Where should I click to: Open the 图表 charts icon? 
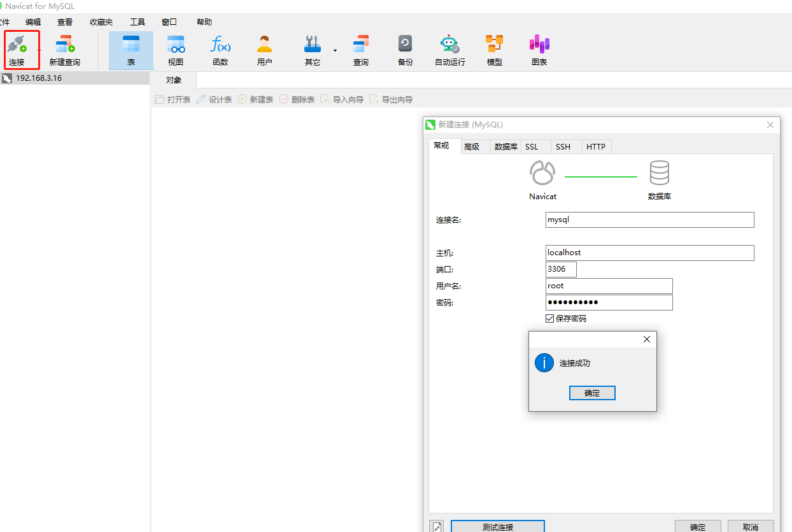pyautogui.click(x=539, y=50)
